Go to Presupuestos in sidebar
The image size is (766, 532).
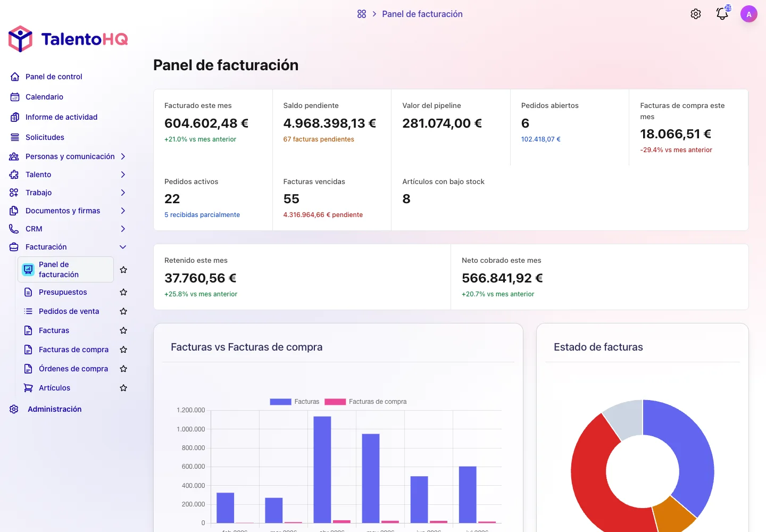coord(63,292)
